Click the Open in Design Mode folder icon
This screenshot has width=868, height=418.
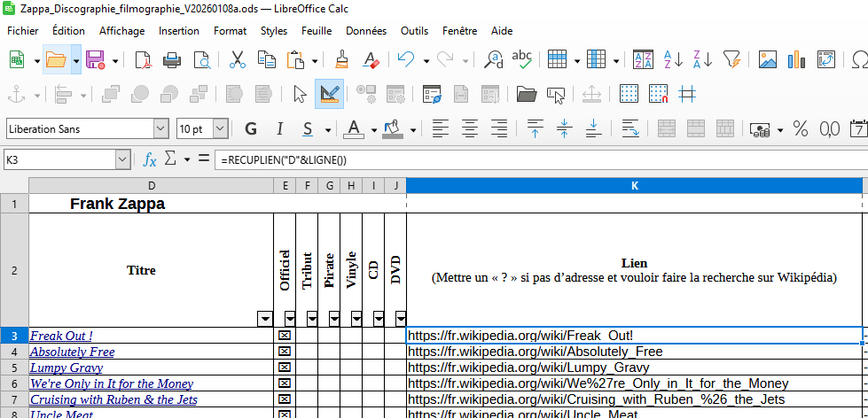point(527,94)
